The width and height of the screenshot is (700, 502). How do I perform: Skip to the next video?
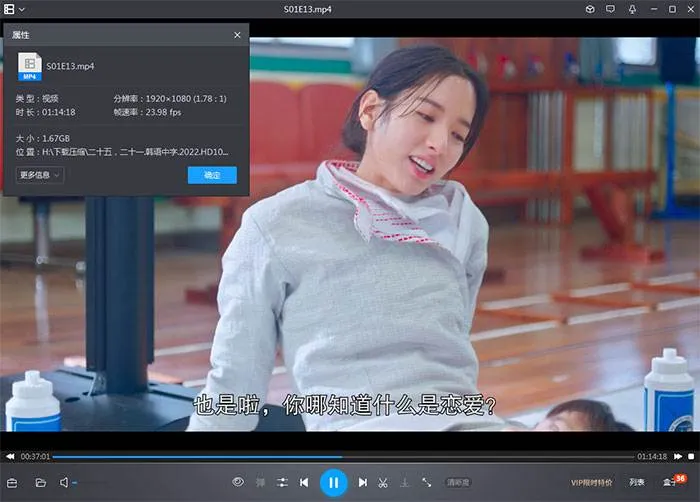[x=362, y=483]
